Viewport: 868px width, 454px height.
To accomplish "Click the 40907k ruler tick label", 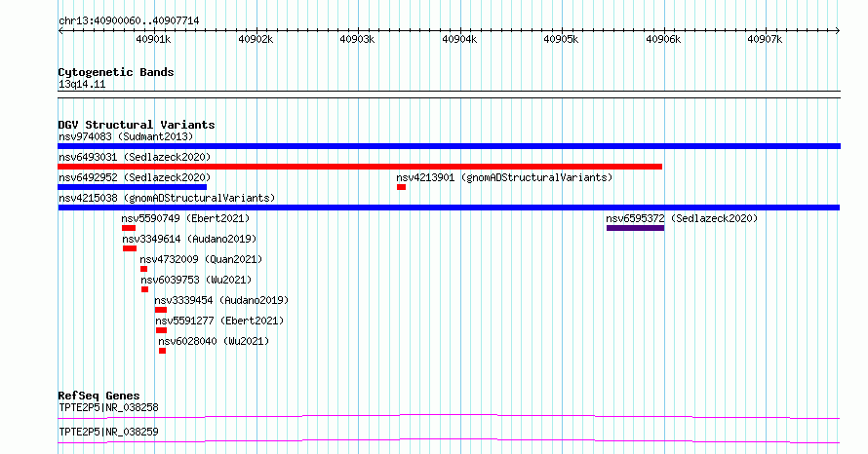I will [765, 39].
